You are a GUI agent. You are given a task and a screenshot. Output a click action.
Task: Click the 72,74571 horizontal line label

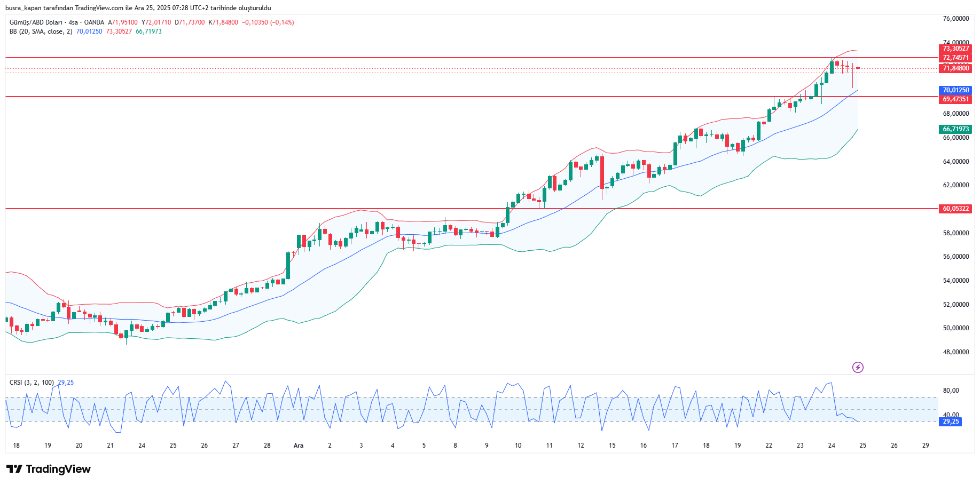click(955, 58)
